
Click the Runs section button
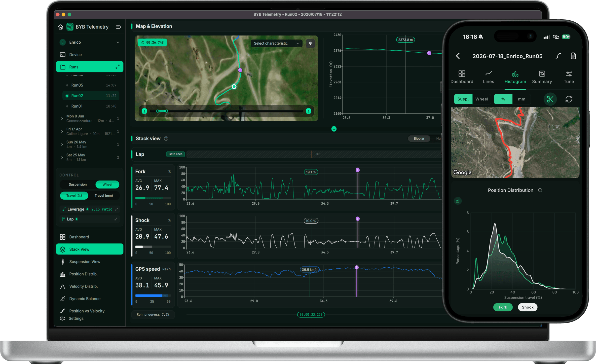pos(90,67)
